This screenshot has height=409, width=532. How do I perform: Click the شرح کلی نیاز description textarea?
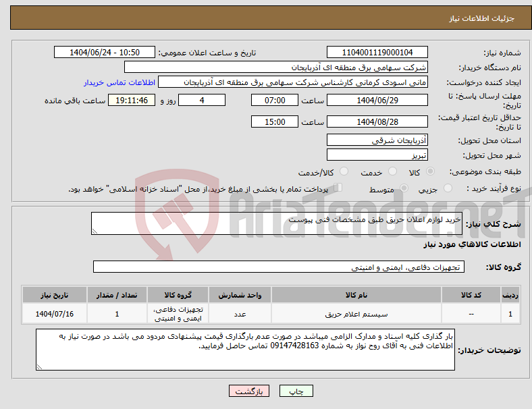(277, 223)
